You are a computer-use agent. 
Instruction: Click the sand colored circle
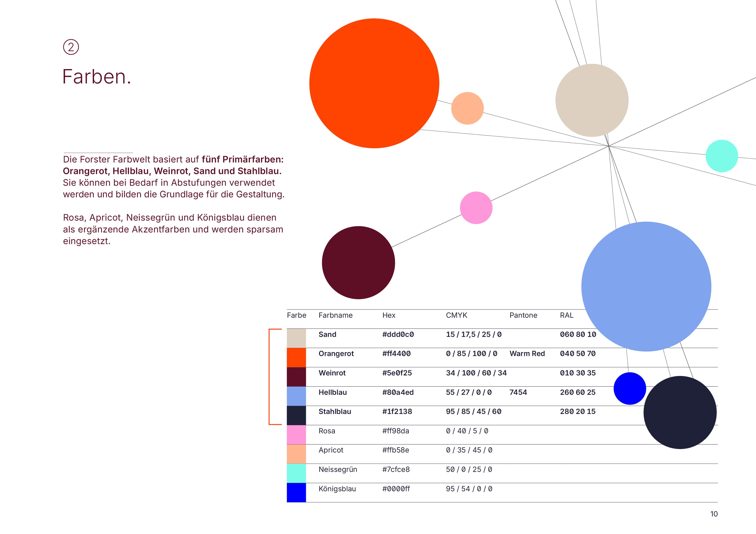[592, 100]
